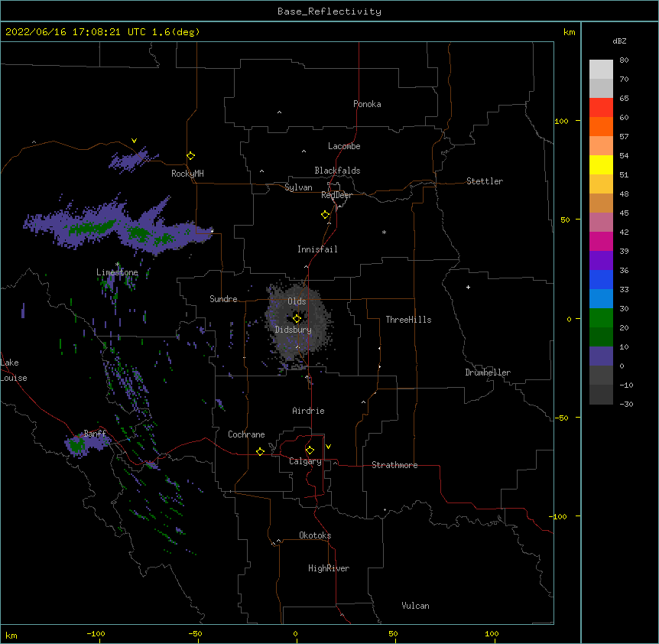Pick the slate purple 0-10 dBZ legend swatch
This screenshot has width=659, height=644.
tap(601, 356)
